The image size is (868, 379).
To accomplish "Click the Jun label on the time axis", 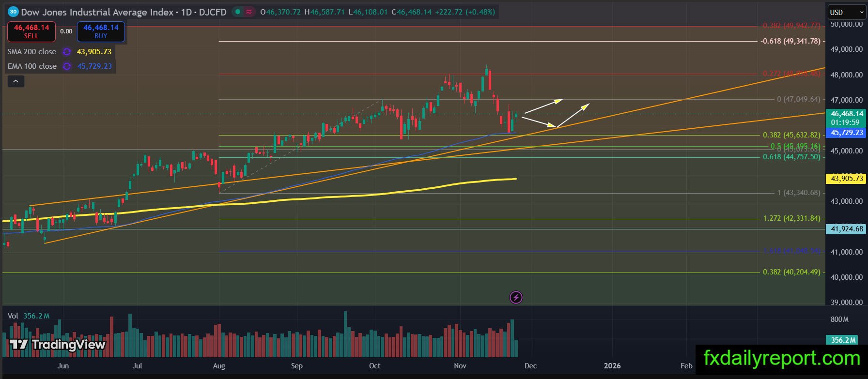I will click(63, 366).
